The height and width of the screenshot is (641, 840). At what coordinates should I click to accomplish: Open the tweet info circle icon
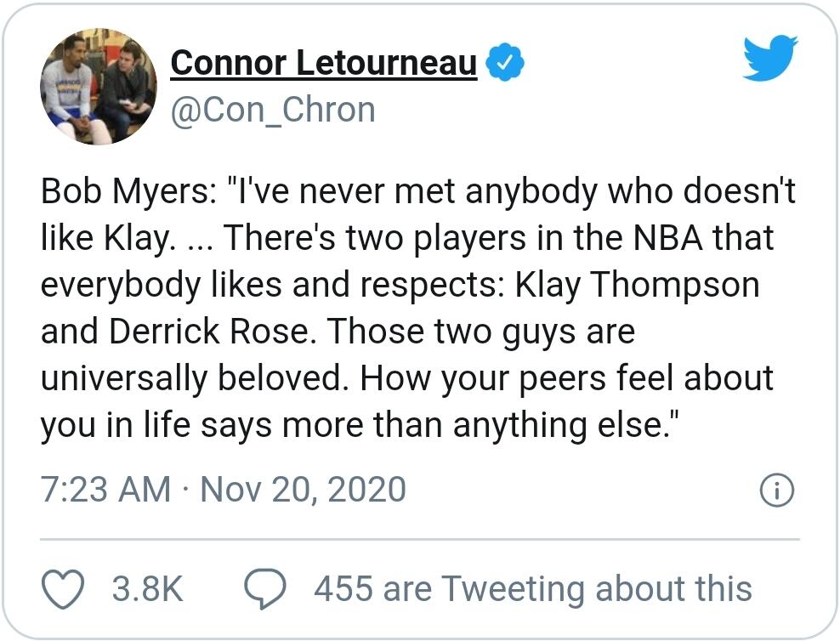pos(777,491)
